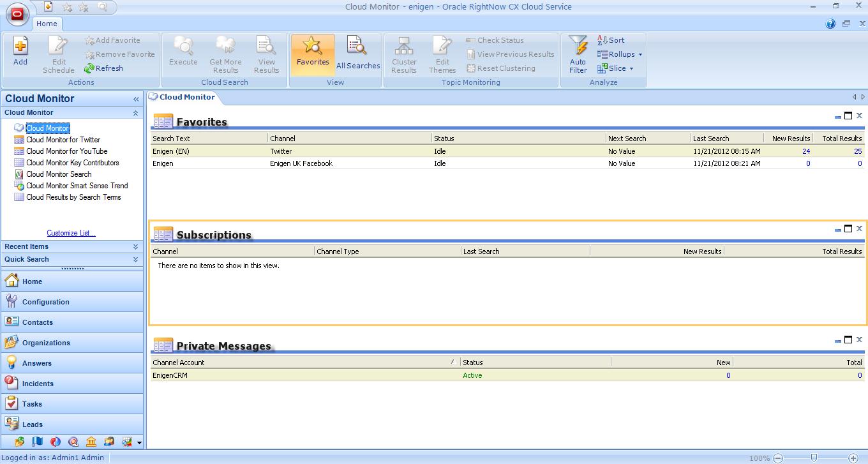Open the Oracle application menu button
The width and height of the screenshot is (868, 464).
click(17, 13)
